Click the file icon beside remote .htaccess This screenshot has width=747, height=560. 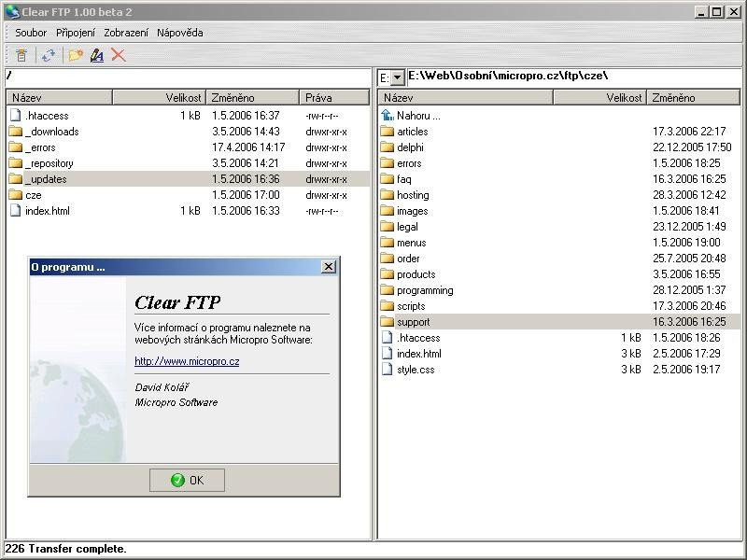tap(16, 115)
